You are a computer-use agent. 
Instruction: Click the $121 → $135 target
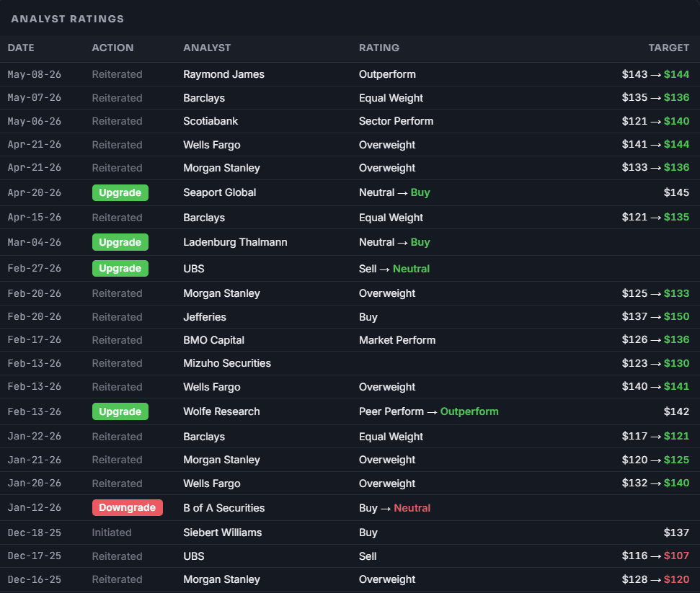(x=655, y=218)
